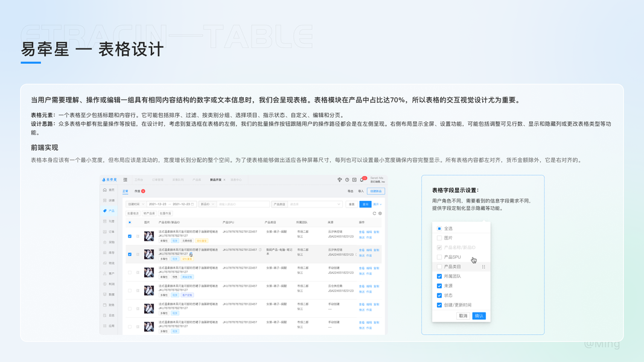Screen dimensions: 644x362
Task: Toggle the table header select-all checkbox
Action: [130, 223]
